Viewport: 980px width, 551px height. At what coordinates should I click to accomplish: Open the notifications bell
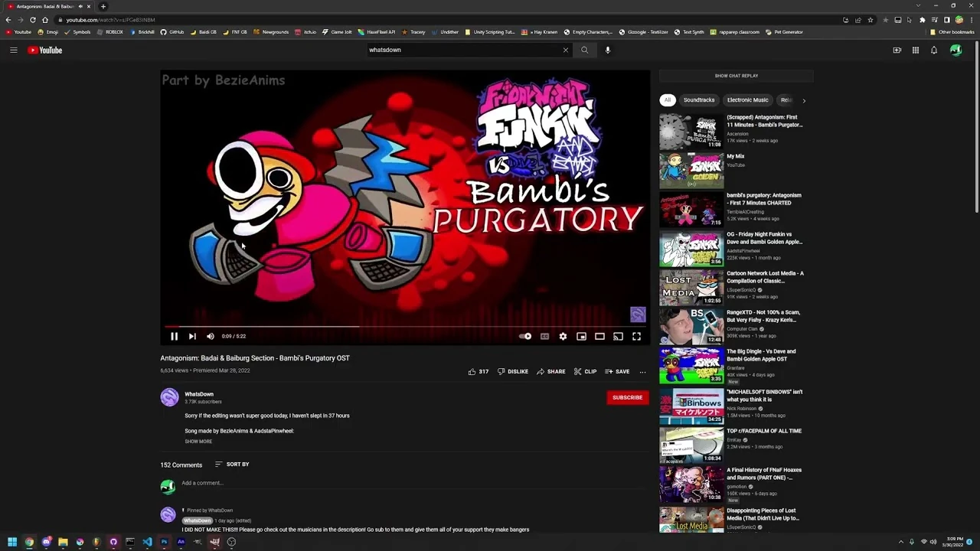(934, 50)
